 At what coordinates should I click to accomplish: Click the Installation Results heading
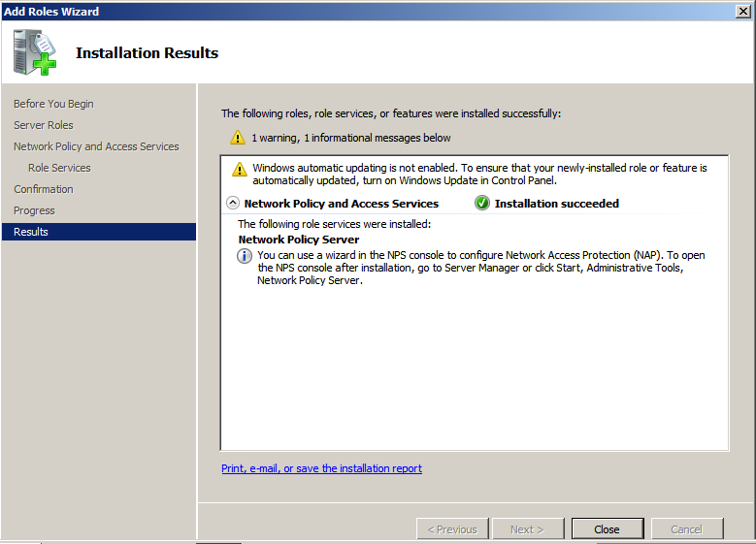pyautogui.click(x=148, y=52)
